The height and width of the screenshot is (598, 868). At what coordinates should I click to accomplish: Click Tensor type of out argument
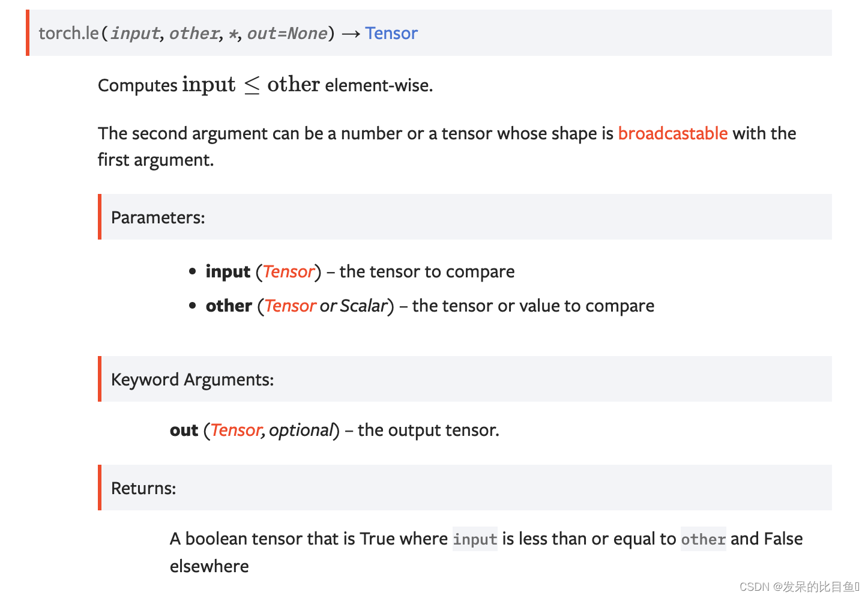point(237,430)
